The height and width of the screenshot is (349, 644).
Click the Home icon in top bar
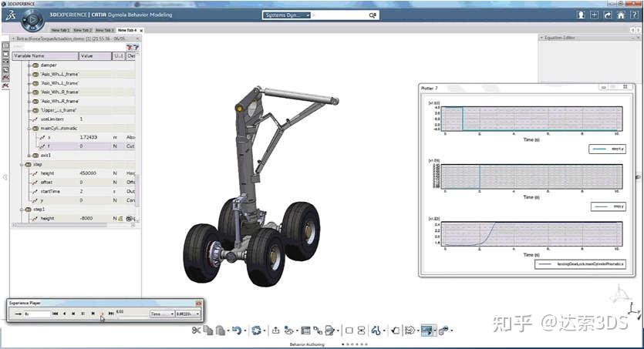pyautogui.click(x=621, y=15)
